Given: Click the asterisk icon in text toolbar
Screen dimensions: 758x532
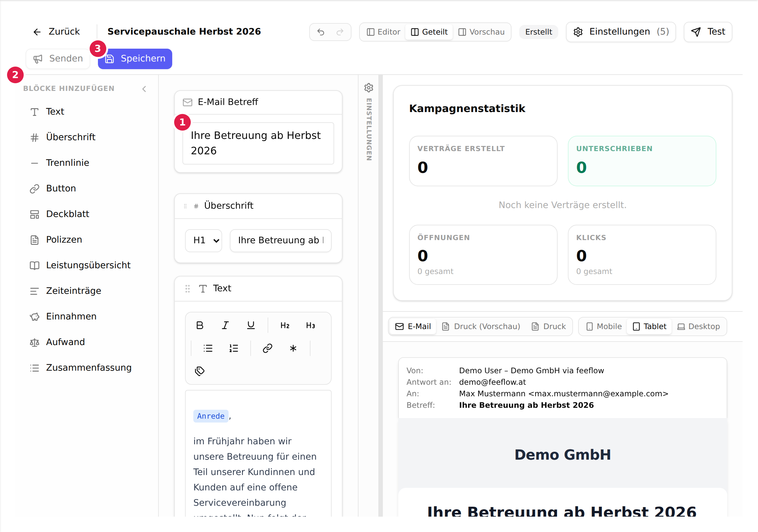Looking at the screenshot, I should coord(293,348).
